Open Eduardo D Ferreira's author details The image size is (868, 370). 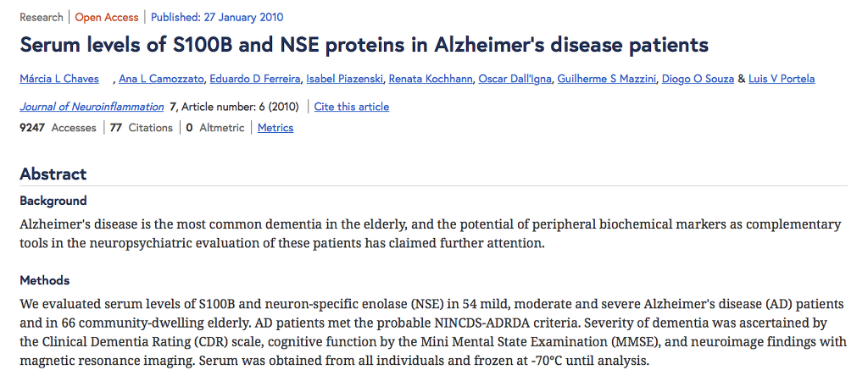[254, 79]
